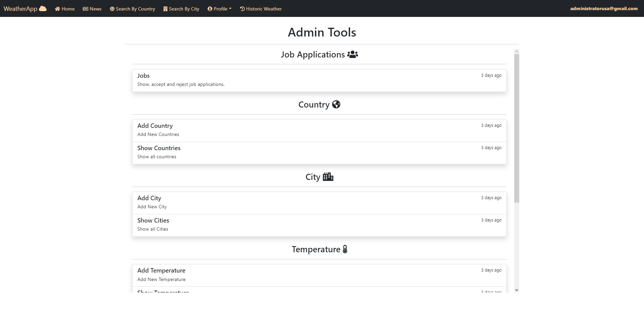Select Add Country to add new countries

319,130
